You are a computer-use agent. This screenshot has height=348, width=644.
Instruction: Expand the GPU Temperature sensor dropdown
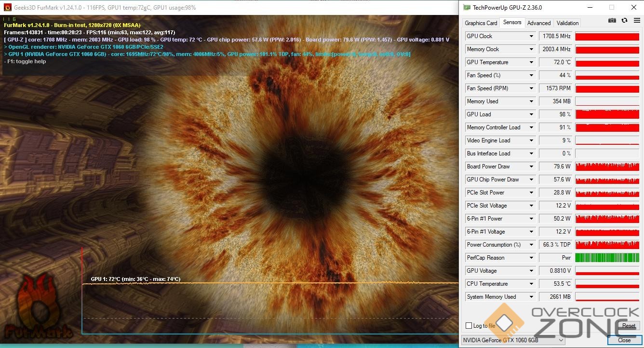(x=532, y=62)
